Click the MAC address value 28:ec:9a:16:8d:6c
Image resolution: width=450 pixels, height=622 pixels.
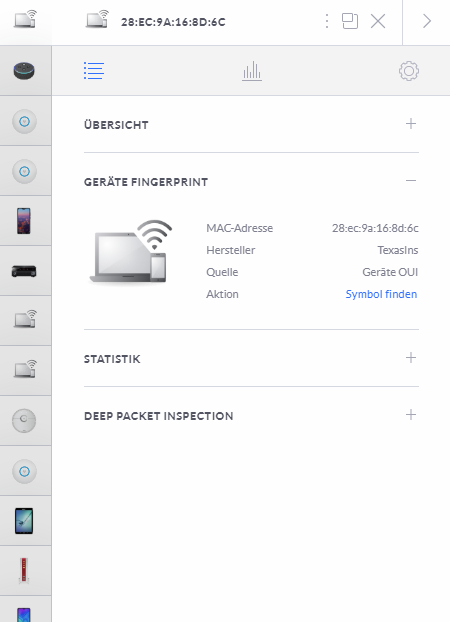(x=375, y=228)
